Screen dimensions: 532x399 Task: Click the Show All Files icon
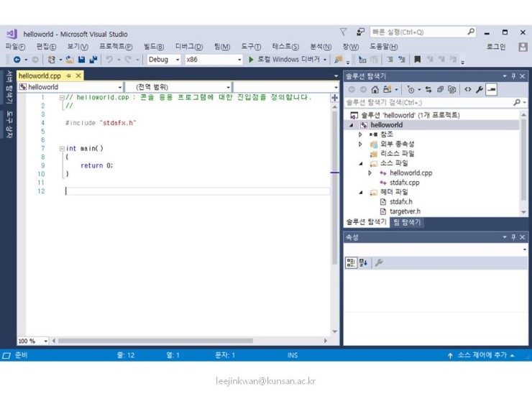click(x=452, y=90)
